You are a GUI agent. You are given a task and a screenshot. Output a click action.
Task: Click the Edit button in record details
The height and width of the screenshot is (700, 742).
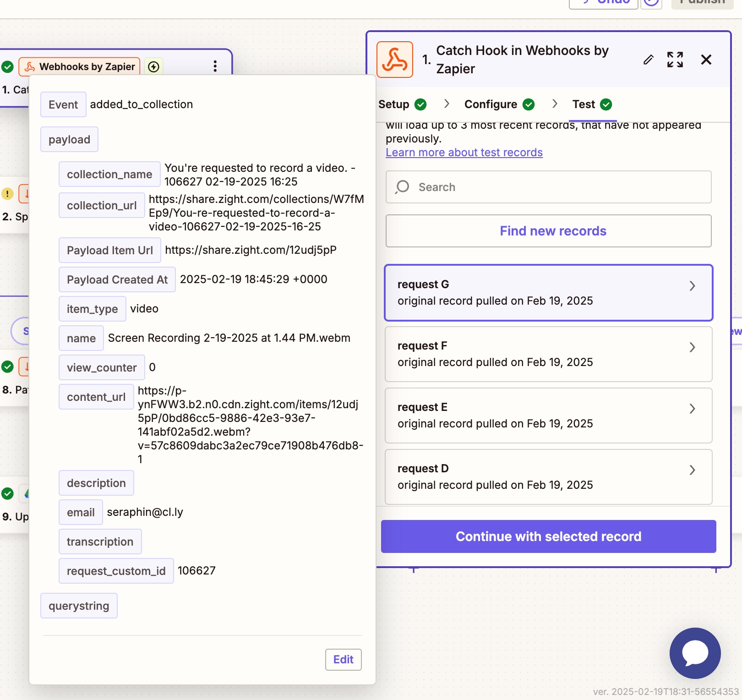(x=344, y=660)
